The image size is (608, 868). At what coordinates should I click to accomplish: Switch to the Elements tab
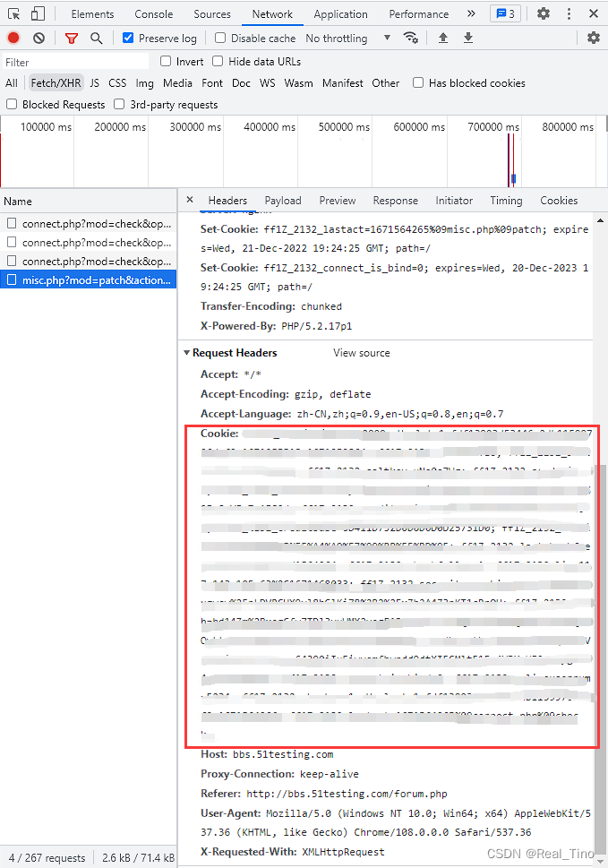(x=92, y=13)
